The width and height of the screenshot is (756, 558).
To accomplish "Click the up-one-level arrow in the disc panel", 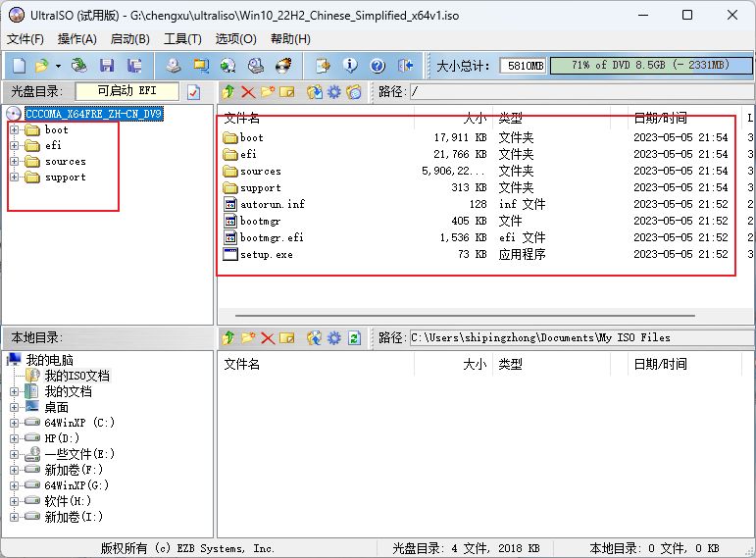I will (228, 92).
